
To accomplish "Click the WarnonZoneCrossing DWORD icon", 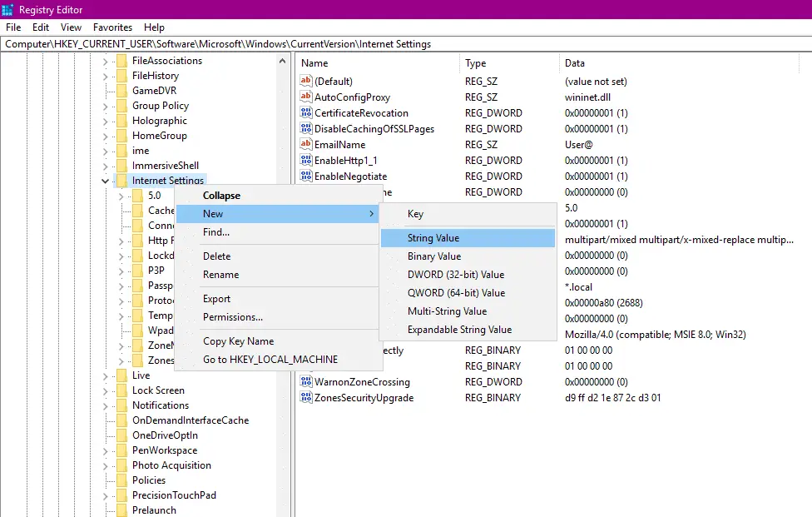I will click(306, 382).
